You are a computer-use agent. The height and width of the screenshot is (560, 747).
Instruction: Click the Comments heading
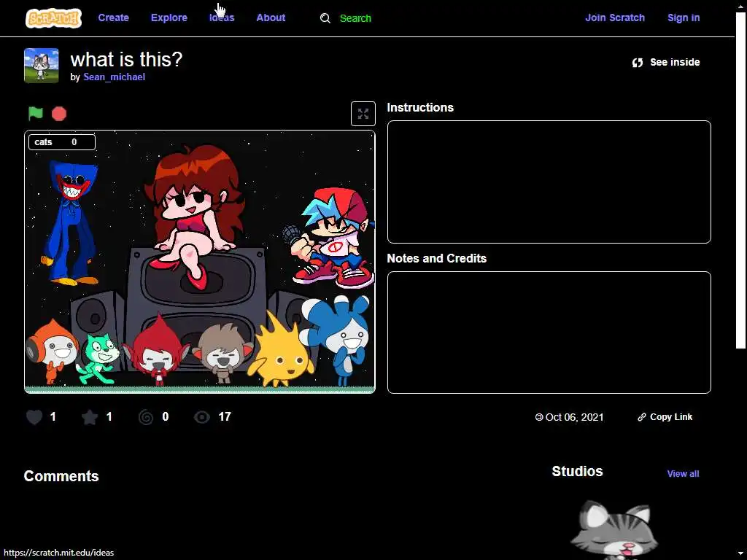tap(61, 476)
